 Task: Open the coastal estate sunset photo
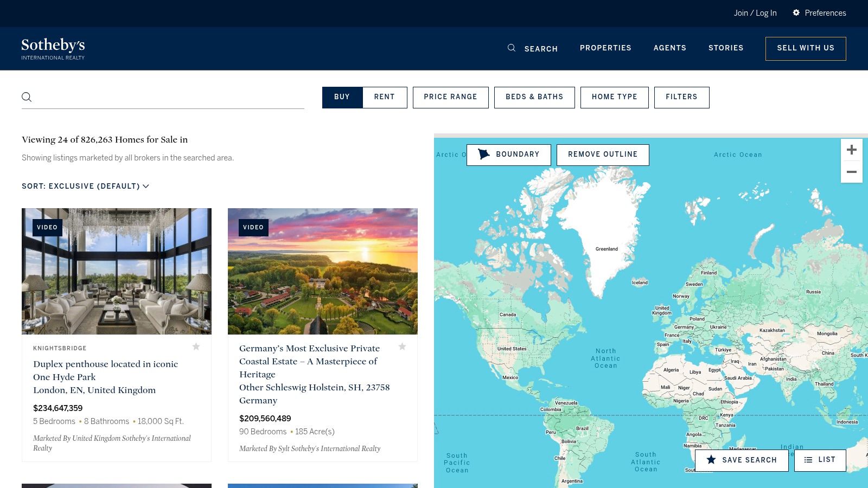[x=323, y=271]
